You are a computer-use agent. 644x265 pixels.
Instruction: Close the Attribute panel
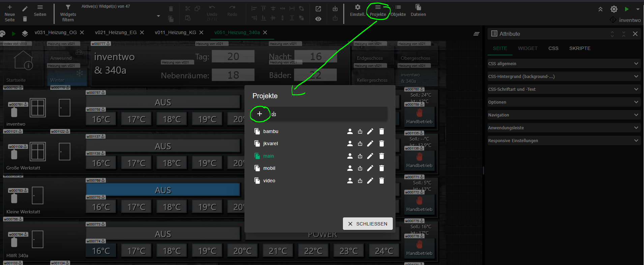[635, 34]
